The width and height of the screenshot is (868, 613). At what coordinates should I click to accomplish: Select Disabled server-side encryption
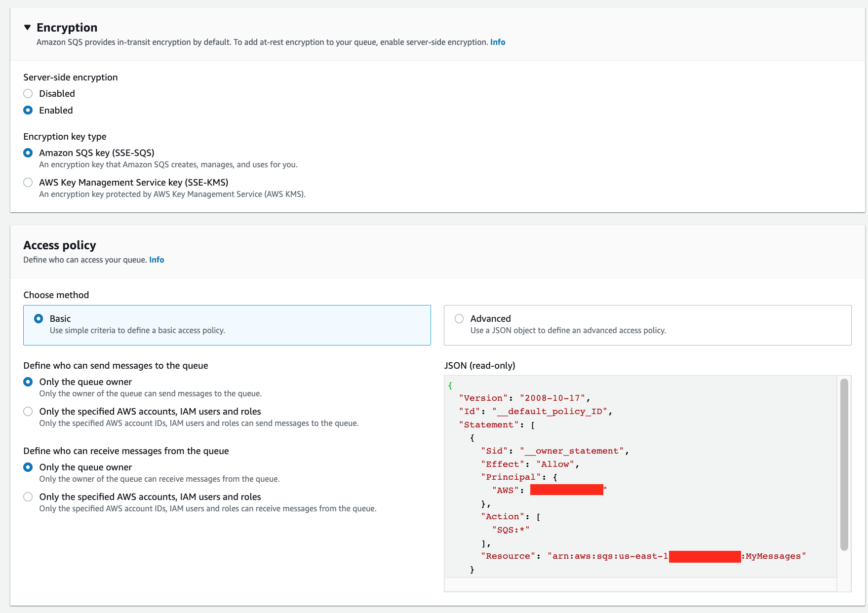coord(28,94)
